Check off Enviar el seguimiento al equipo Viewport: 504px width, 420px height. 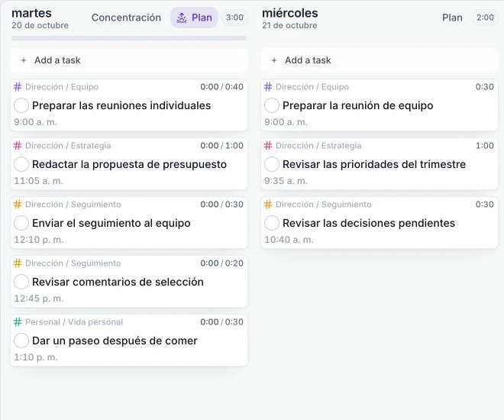point(21,223)
